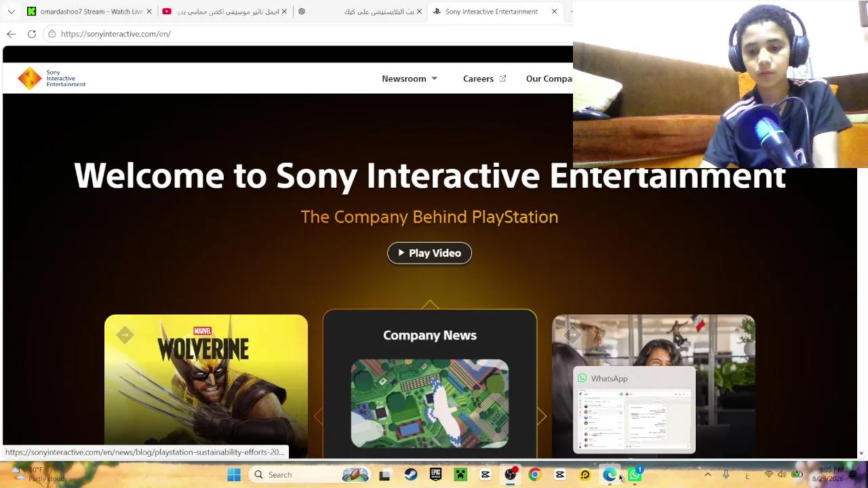Open the WhatsApp window preview thumbnail

coord(634,410)
